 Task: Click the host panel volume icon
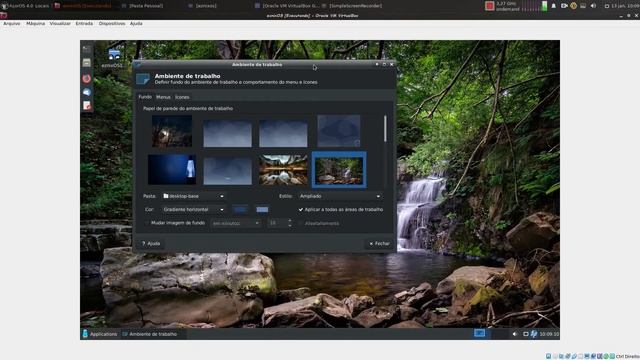593,6
